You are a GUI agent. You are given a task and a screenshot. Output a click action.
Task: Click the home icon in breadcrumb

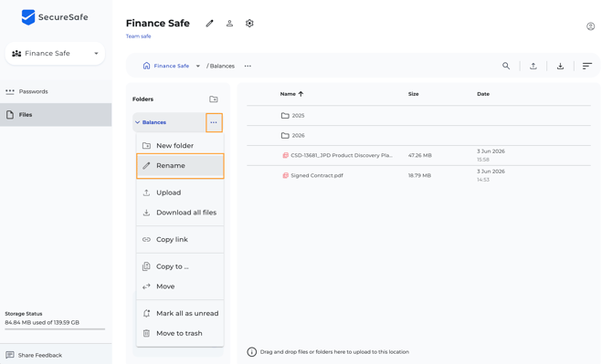[146, 66]
